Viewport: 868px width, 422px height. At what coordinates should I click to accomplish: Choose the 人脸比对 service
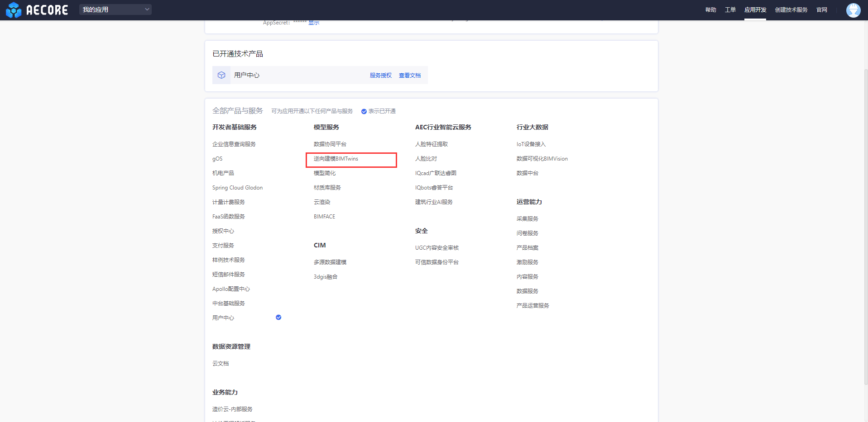point(426,159)
